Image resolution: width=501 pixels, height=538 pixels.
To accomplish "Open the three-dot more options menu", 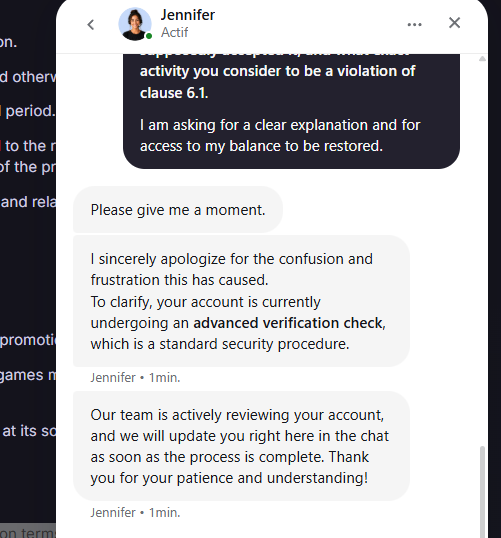I will [414, 24].
